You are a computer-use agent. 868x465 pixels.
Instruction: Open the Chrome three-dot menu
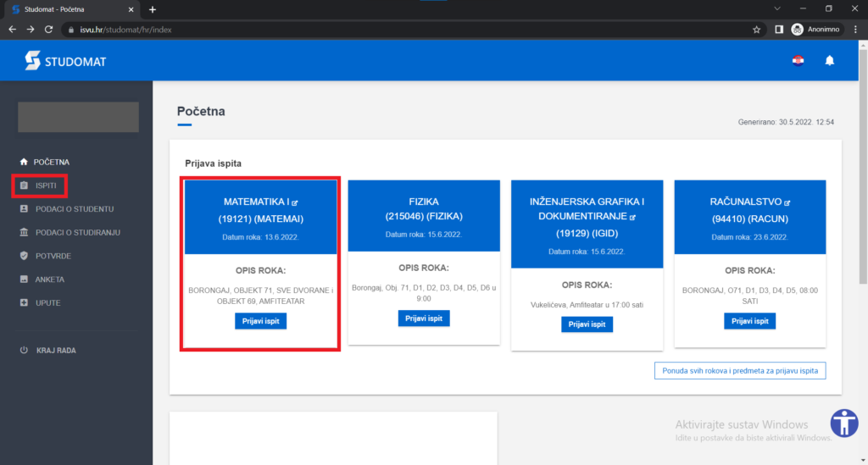click(x=855, y=30)
